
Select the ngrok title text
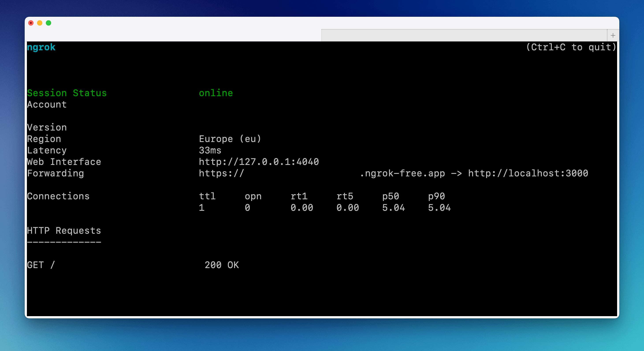(x=41, y=47)
